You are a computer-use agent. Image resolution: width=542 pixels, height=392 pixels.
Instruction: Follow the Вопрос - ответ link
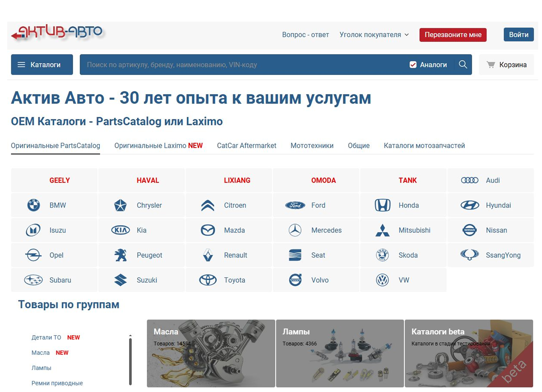pyautogui.click(x=306, y=35)
